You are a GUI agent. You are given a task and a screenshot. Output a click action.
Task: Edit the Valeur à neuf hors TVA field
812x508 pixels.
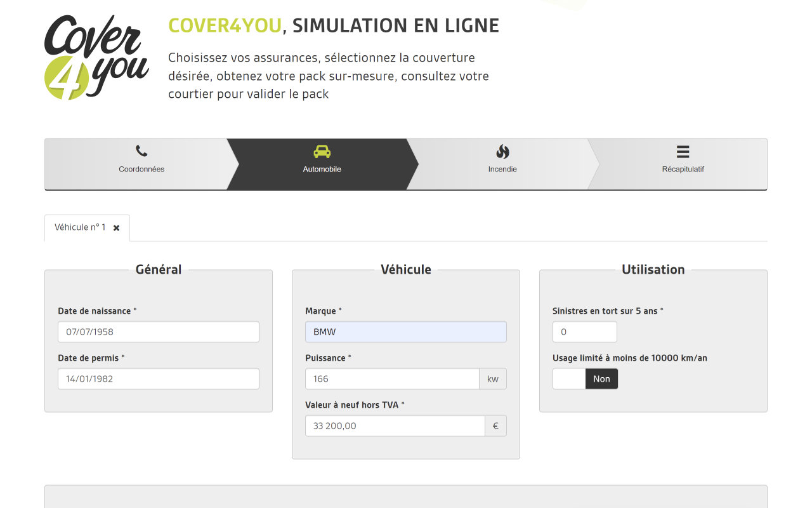coord(395,426)
